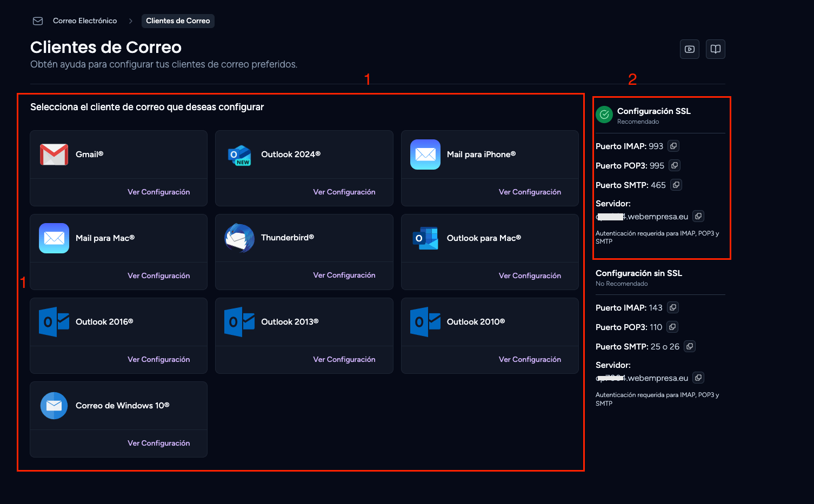This screenshot has height=504, width=814.
Task: Click the mail icon in breadcrumb
Action: tap(38, 21)
